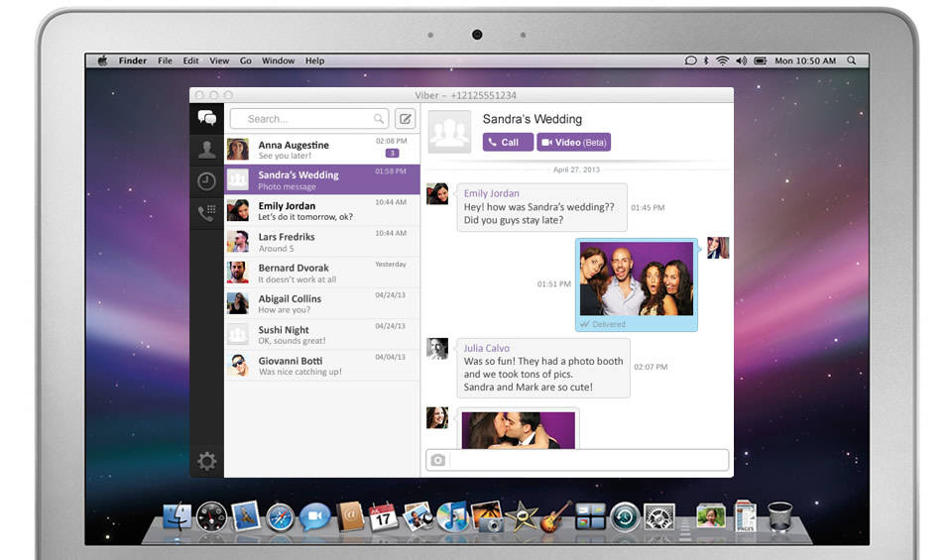Open the View menu
This screenshot has height=560, width=952.
[x=219, y=60]
